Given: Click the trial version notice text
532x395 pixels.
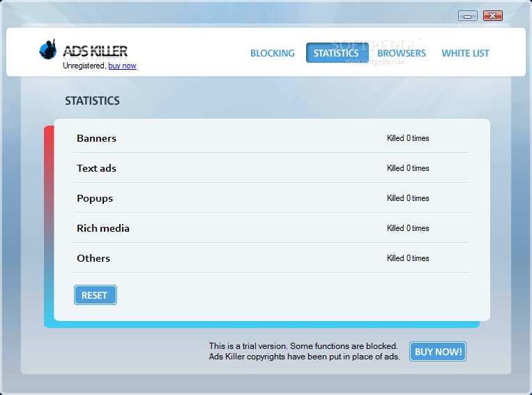Looking at the screenshot, I should pos(304,351).
